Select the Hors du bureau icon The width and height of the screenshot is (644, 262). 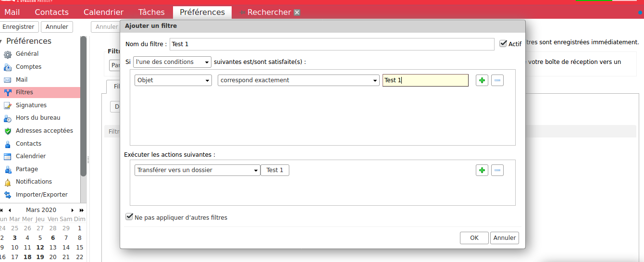point(8,118)
